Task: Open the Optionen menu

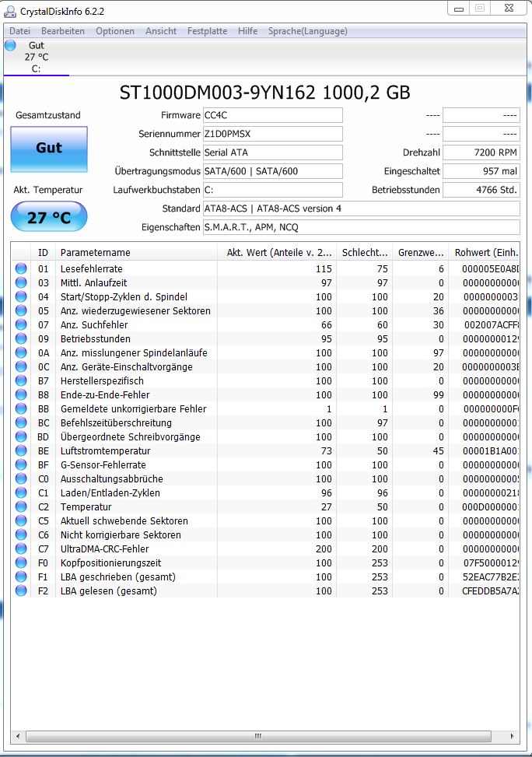Action: click(x=115, y=31)
